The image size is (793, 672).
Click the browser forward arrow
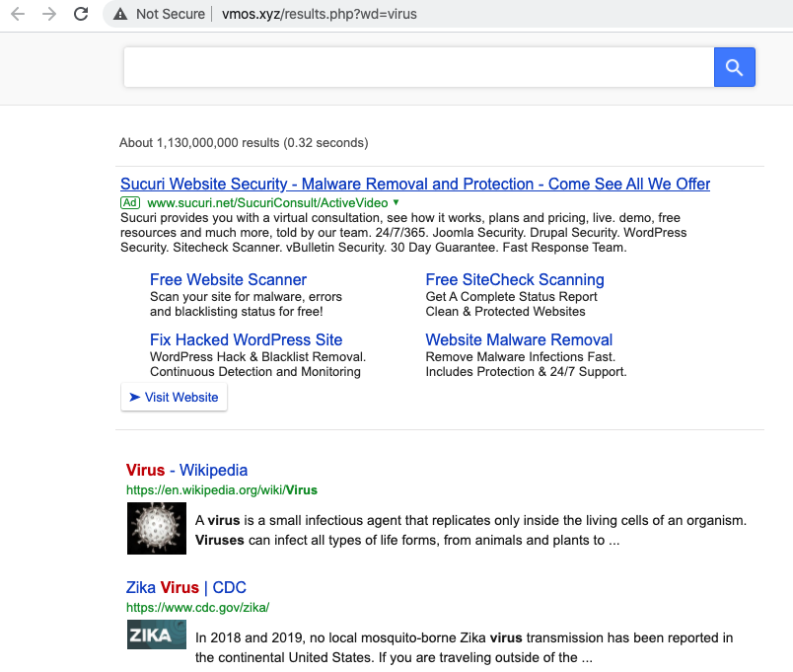click(48, 14)
